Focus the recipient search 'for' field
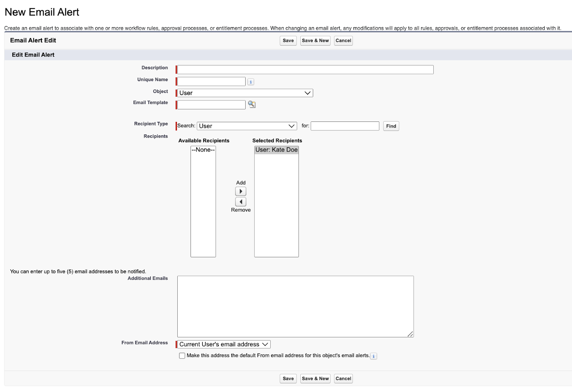 point(345,126)
